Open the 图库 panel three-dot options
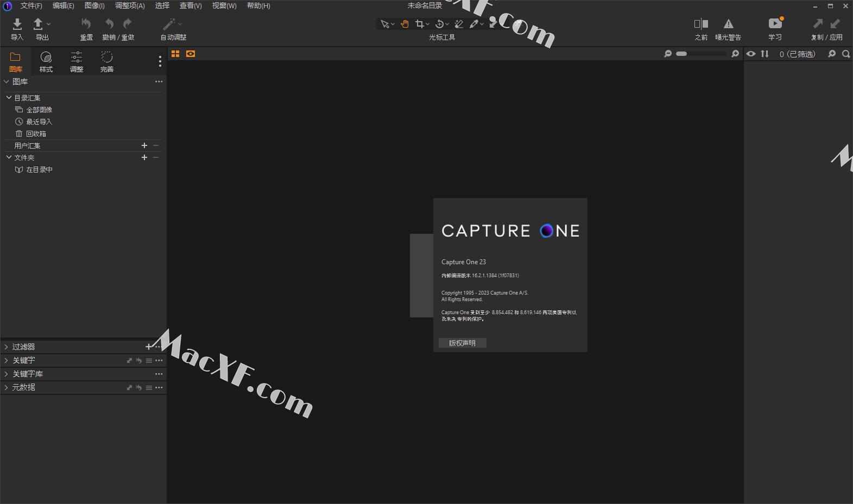 point(159,81)
